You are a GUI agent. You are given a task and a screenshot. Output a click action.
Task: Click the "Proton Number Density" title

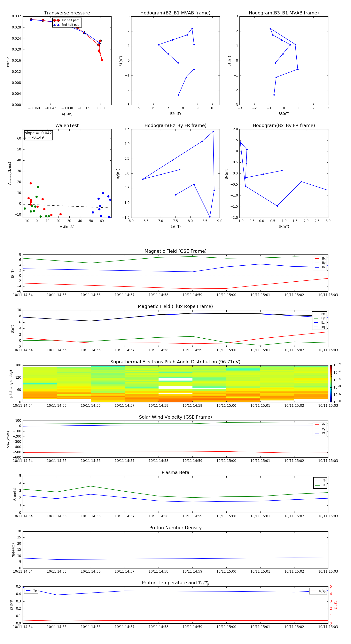pos(175,527)
